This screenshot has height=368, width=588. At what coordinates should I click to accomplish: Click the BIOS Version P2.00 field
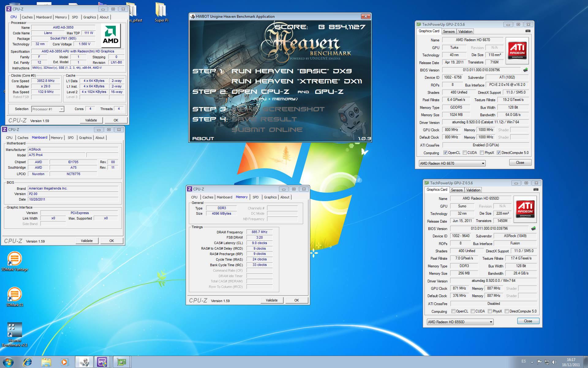point(73,194)
